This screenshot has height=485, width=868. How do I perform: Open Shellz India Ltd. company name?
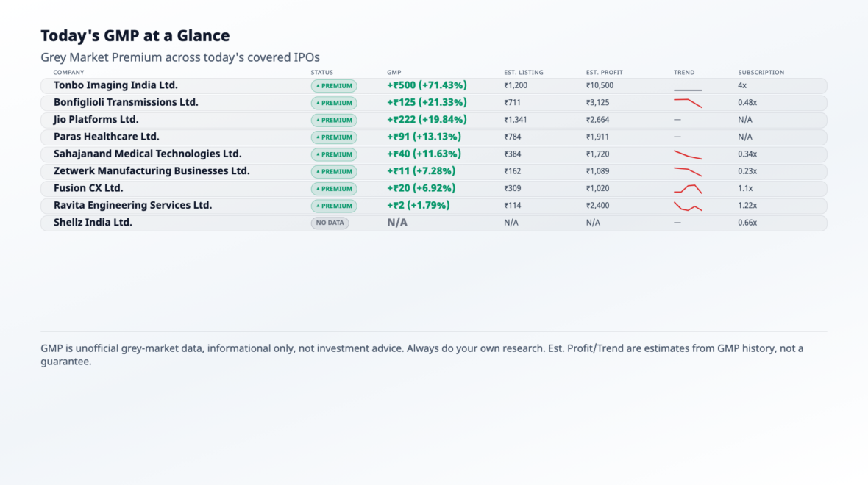(x=93, y=223)
